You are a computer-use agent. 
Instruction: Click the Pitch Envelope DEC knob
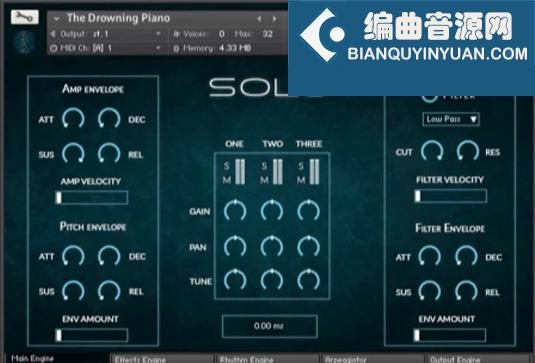(109, 256)
